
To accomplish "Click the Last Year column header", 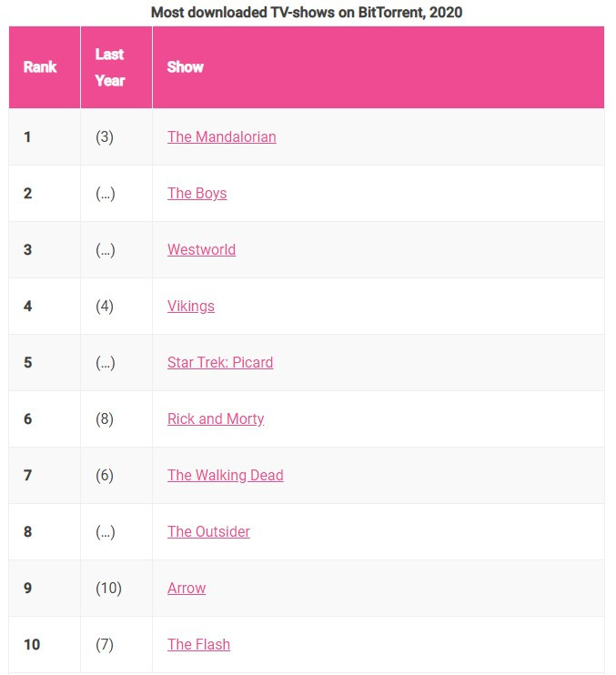I will (110, 67).
